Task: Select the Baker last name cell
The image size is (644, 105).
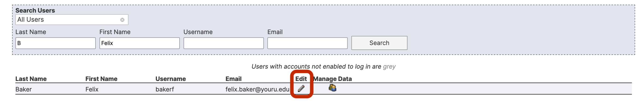Action: tap(24, 89)
